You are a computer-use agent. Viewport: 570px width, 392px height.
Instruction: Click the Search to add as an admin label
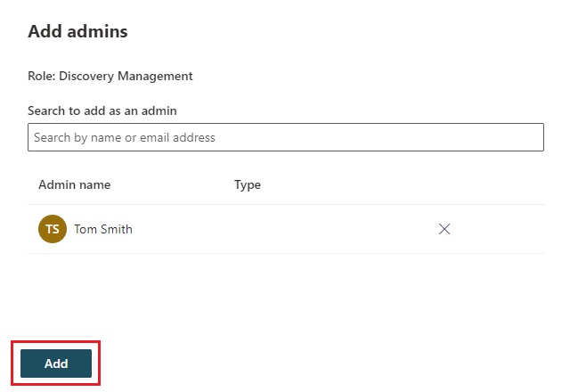point(102,110)
